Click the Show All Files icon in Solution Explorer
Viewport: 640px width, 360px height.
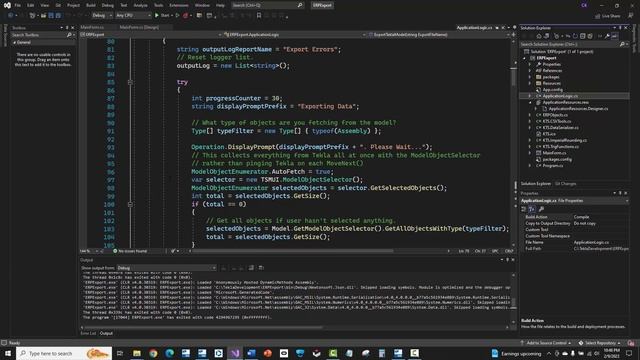[x=590, y=36]
